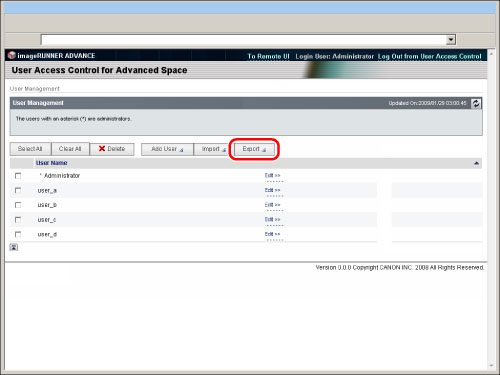
Task: Open the address bar dropdown arrow
Action: tap(451, 40)
